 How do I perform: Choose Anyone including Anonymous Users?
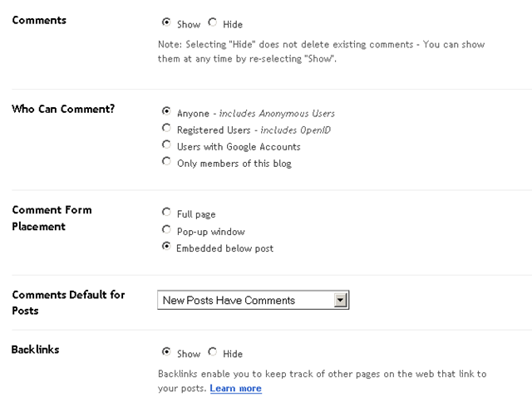tap(166, 110)
